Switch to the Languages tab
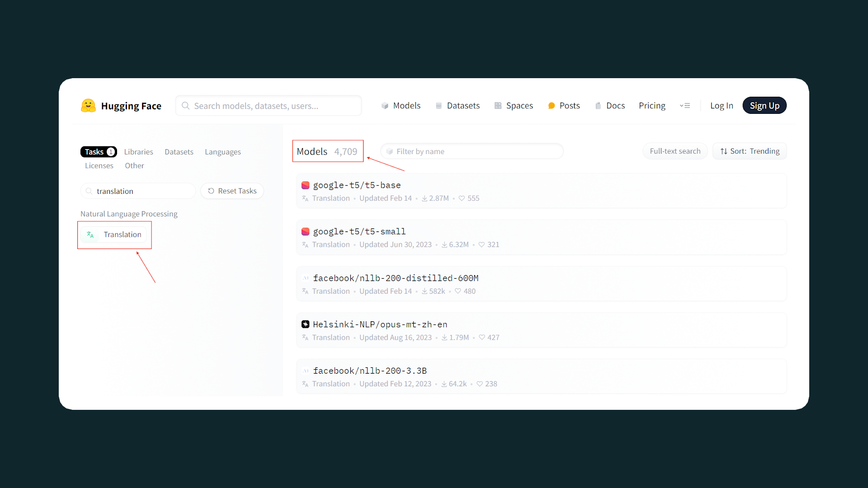The width and height of the screenshot is (868, 488). 223,151
